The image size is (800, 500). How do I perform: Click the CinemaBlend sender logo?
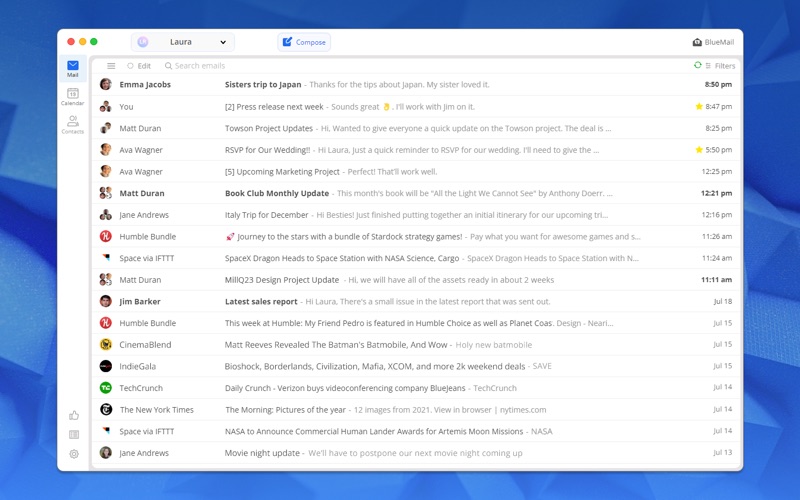tap(106, 344)
